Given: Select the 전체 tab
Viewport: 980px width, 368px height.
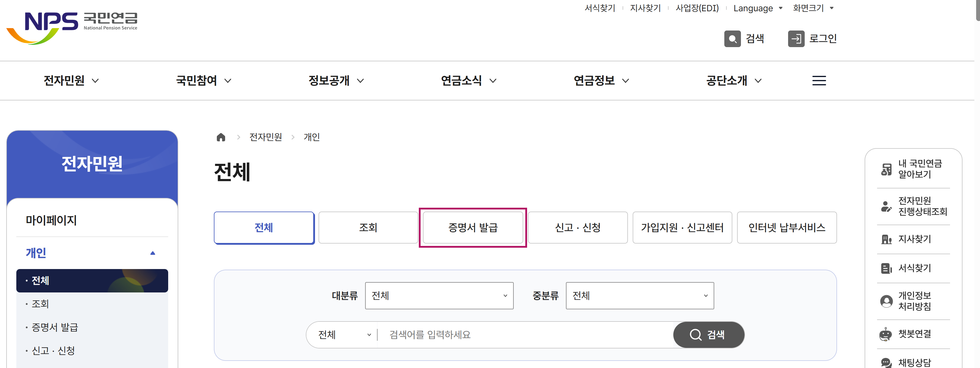Looking at the screenshot, I should (264, 228).
